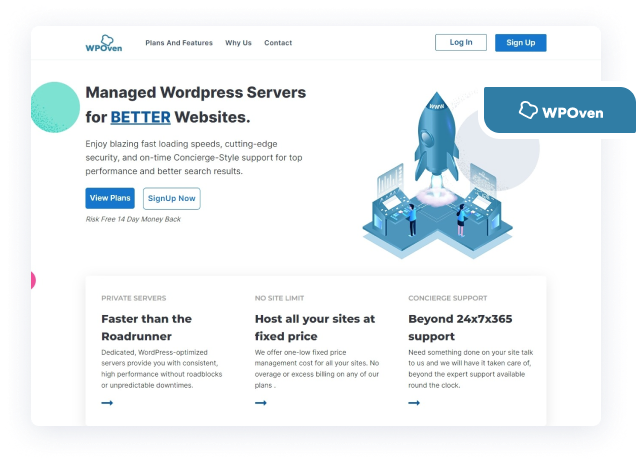
Task: Open Plans And Features menu
Action: click(179, 43)
